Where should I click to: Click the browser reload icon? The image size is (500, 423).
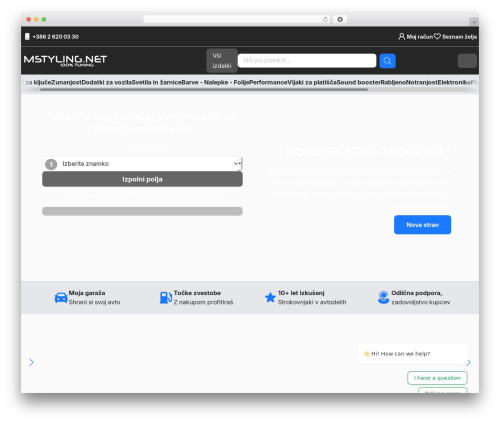(325, 19)
